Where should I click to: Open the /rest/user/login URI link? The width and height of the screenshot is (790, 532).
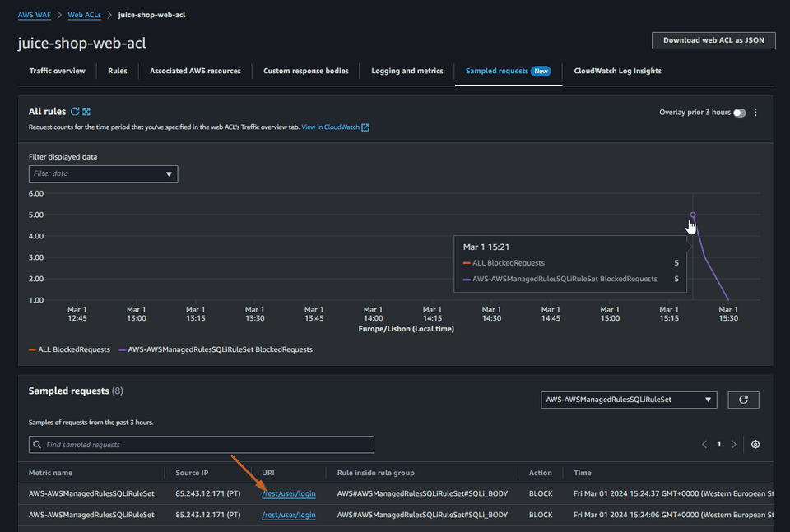point(289,493)
